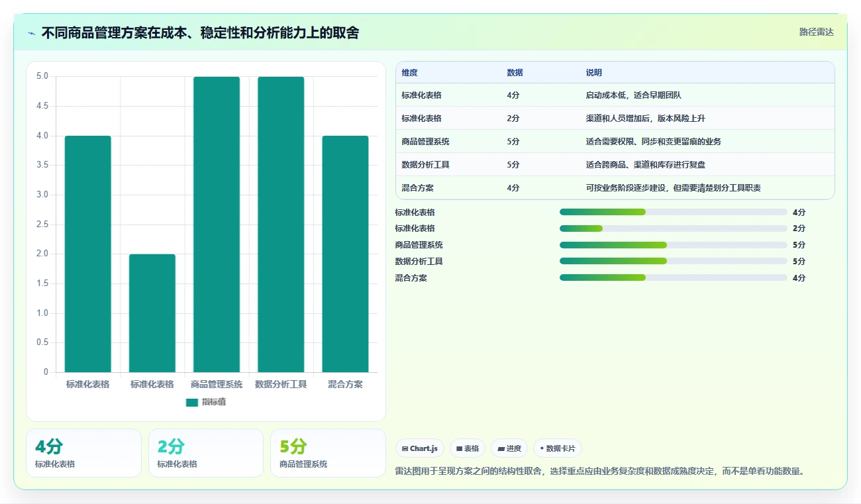
Task: Toggle the 指标值 legend color swatch
Action: point(192,402)
